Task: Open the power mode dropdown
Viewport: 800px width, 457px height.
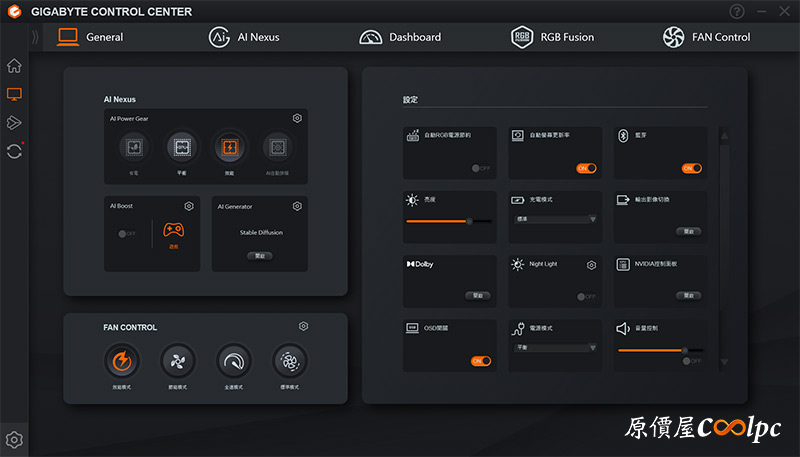Action: (555, 347)
